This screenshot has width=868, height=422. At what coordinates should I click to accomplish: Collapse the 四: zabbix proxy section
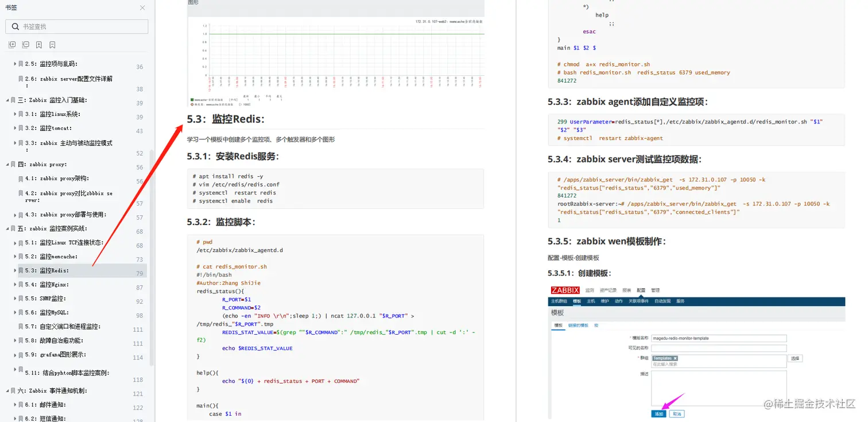7,164
